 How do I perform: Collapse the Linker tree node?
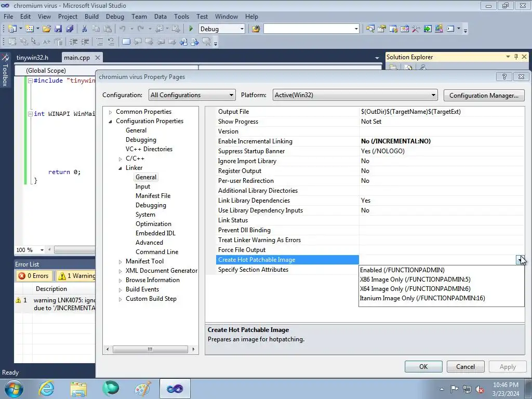(x=120, y=168)
